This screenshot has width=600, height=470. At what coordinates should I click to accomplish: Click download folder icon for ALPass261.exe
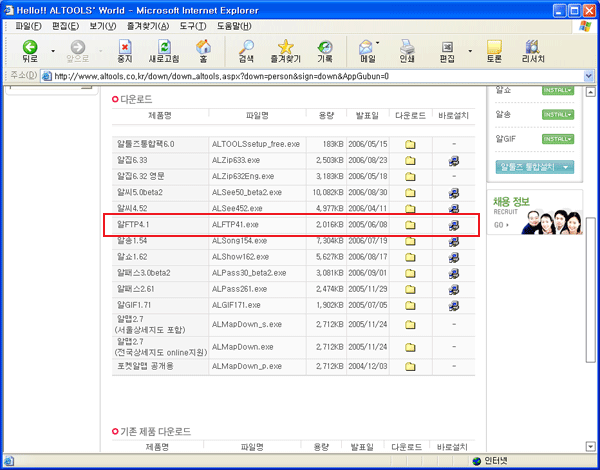click(410, 289)
